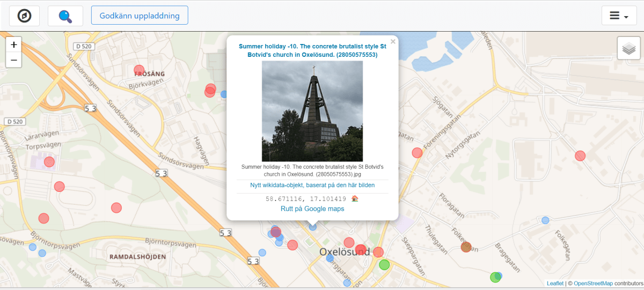Screen dimensions: 644x290
Task: Click the compass locate button
Action: click(x=24, y=16)
